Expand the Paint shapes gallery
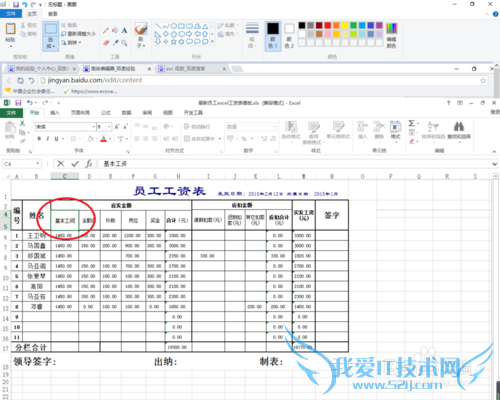 click(x=212, y=42)
